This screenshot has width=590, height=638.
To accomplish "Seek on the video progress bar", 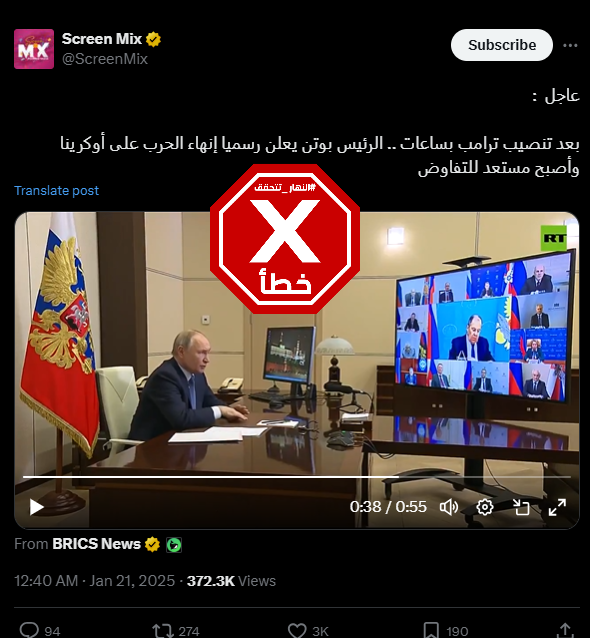I will (x=297, y=476).
